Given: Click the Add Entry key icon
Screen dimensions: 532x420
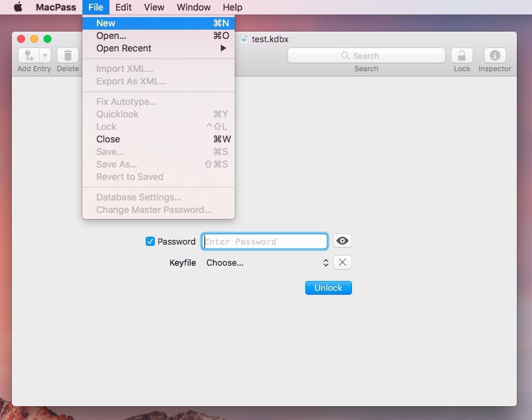Looking at the screenshot, I should pyautogui.click(x=29, y=55).
